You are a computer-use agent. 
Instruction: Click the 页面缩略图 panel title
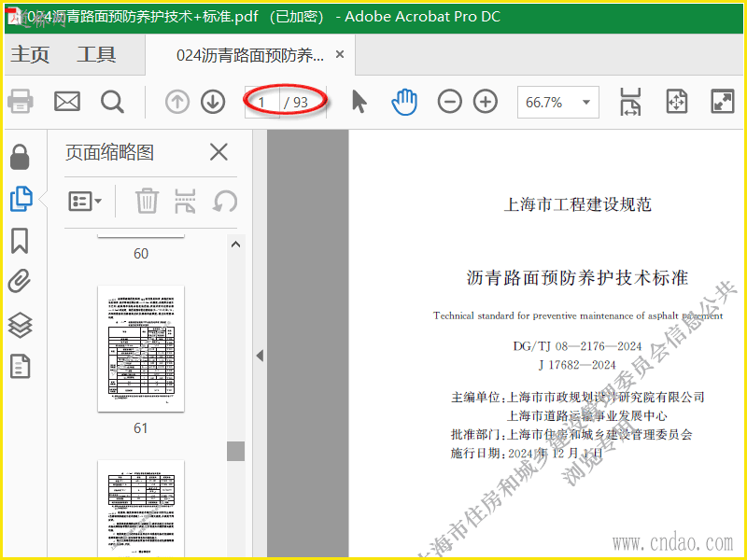(109, 153)
